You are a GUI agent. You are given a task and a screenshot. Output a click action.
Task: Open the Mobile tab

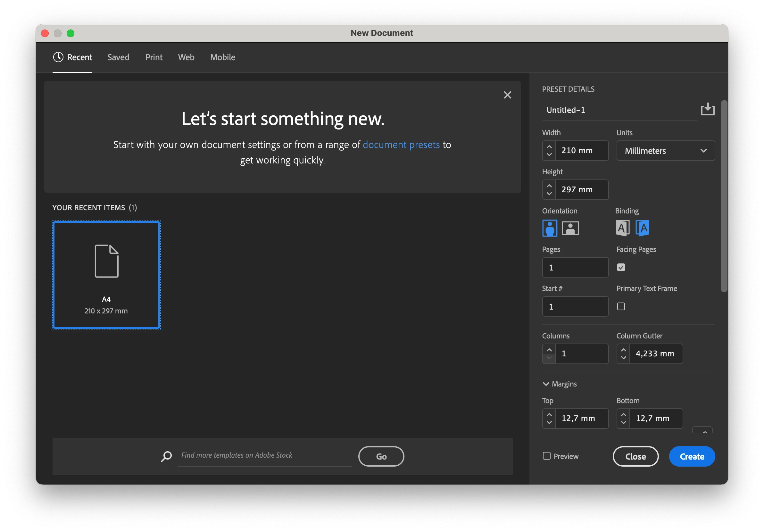pyautogui.click(x=223, y=57)
